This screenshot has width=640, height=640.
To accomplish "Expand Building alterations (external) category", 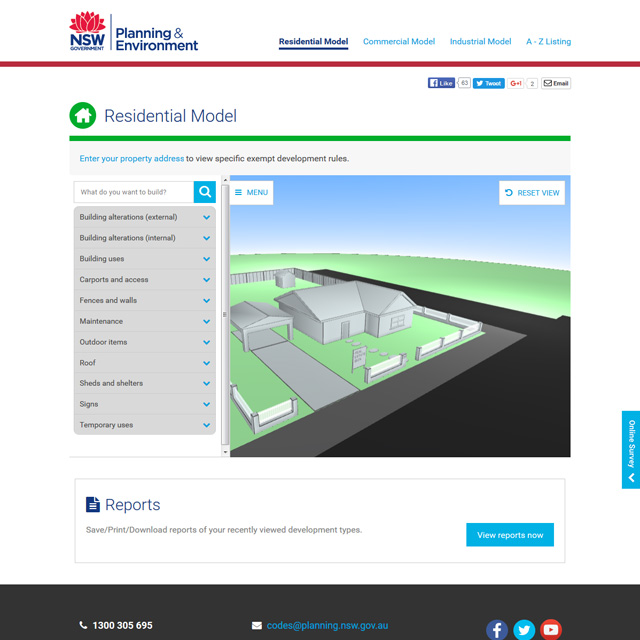I will (145, 217).
